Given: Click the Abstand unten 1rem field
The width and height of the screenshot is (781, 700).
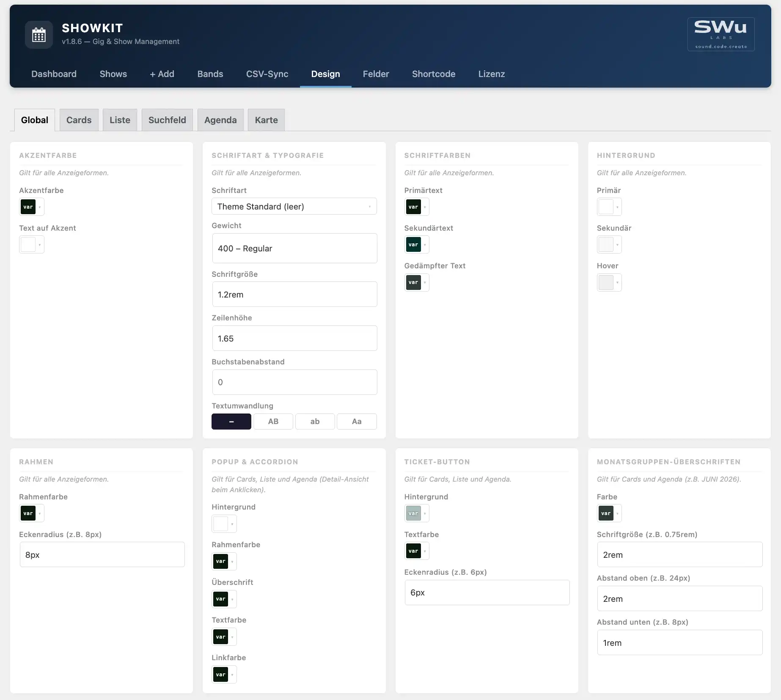Looking at the screenshot, I should coord(680,642).
